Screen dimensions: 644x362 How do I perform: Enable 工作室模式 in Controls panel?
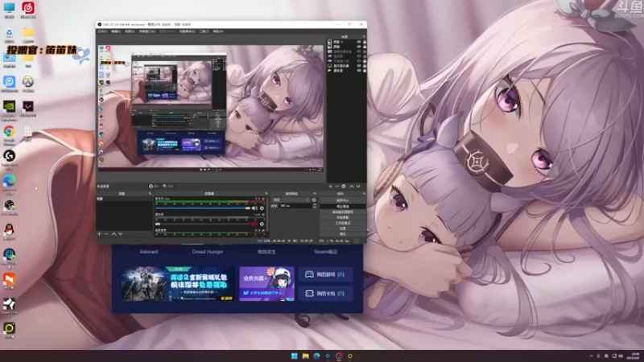[x=343, y=223]
